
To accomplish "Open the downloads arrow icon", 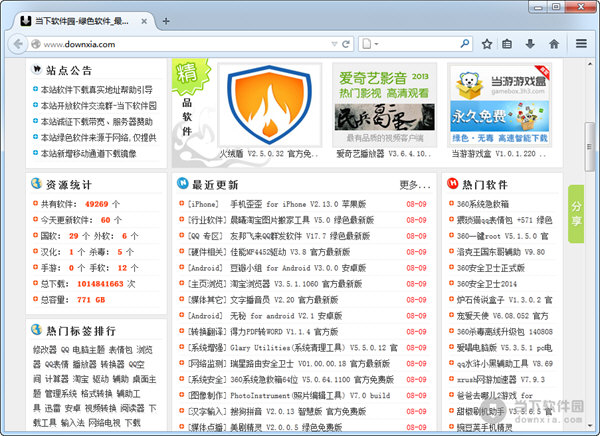I will click(530, 44).
